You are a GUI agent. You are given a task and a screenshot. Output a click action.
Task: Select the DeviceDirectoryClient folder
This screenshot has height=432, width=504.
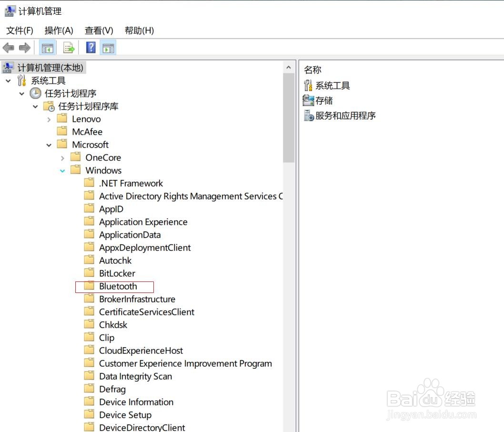[142, 428]
